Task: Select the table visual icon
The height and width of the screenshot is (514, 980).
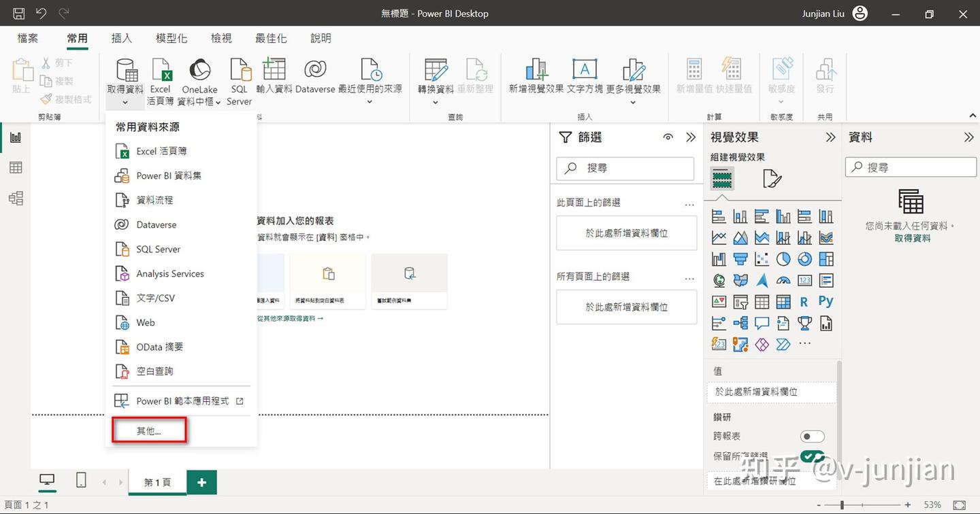Action: tap(762, 301)
